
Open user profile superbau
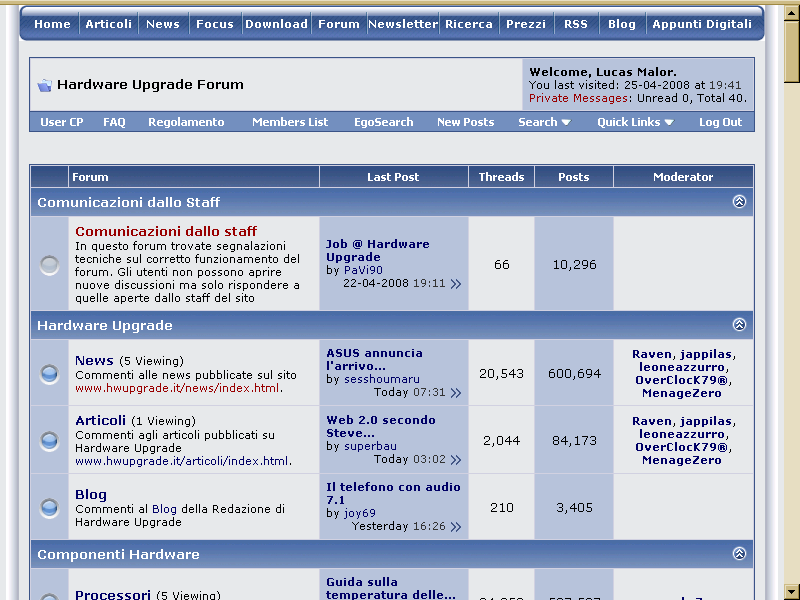(370, 446)
